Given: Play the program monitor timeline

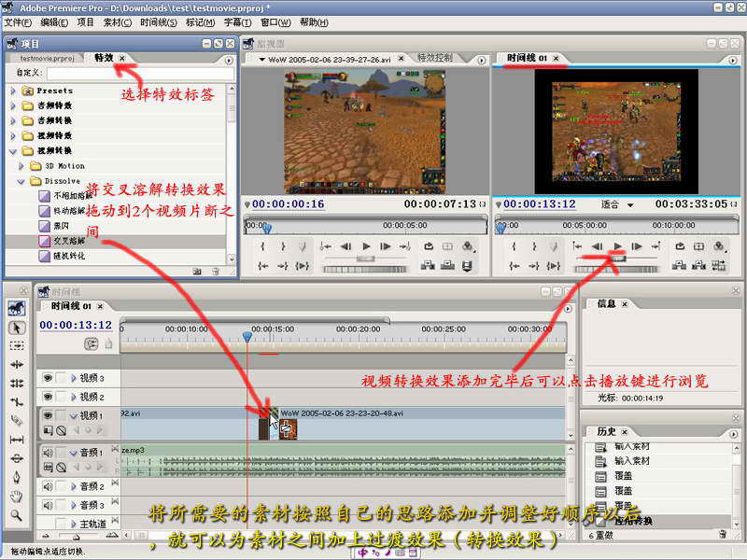Looking at the screenshot, I should tap(617, 246).
